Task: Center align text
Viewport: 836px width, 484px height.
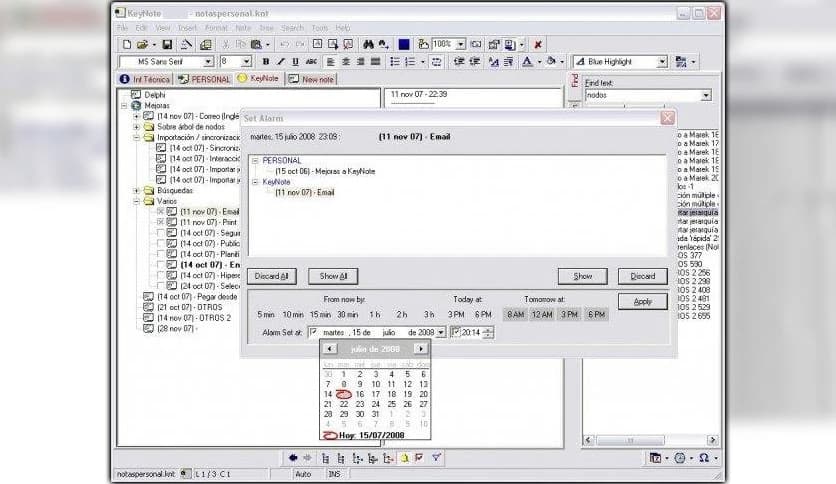Action: (x=345, y=62)
